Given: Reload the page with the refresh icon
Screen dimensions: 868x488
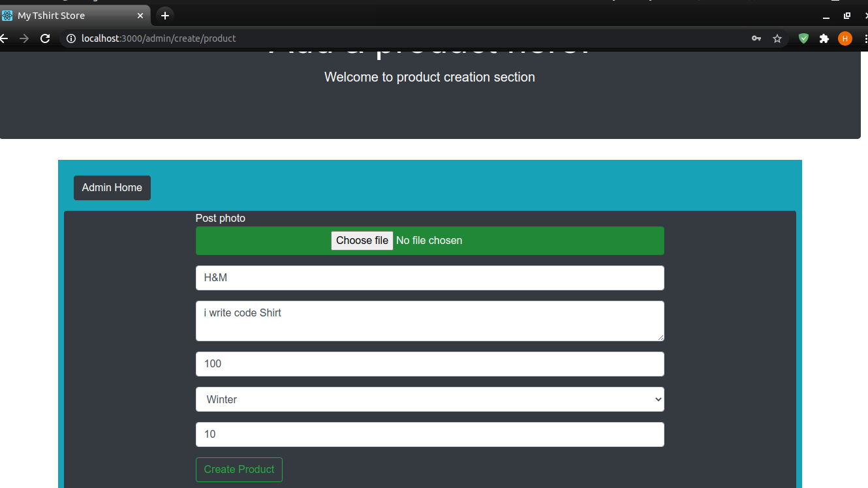Looking at the screenshot, I should pos(45,38).
